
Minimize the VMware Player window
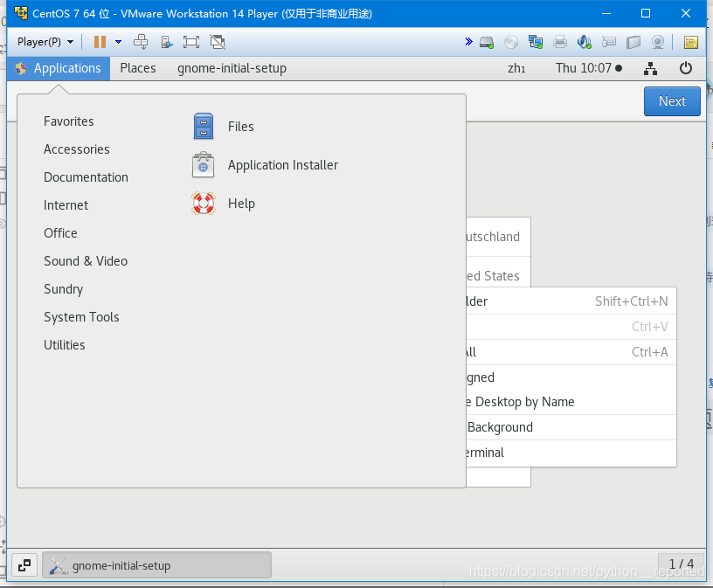pyautogui.click(x=606, y=13)
